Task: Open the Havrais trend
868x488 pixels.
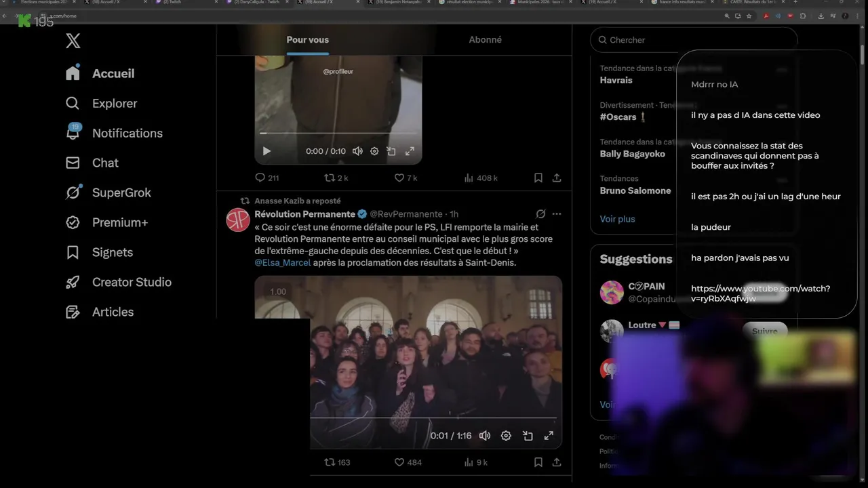Action: pos(616,80)
